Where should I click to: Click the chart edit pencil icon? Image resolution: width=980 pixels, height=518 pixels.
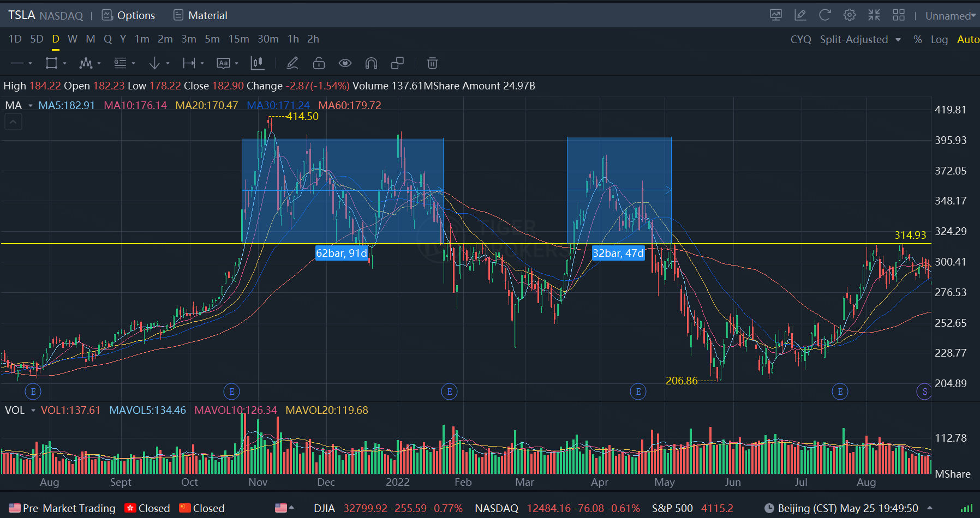pos(800,15)
